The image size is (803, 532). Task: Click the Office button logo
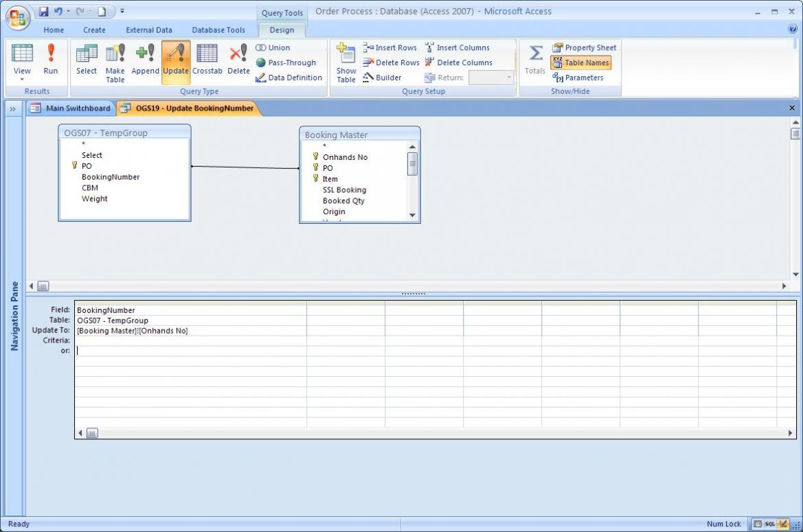18,17
